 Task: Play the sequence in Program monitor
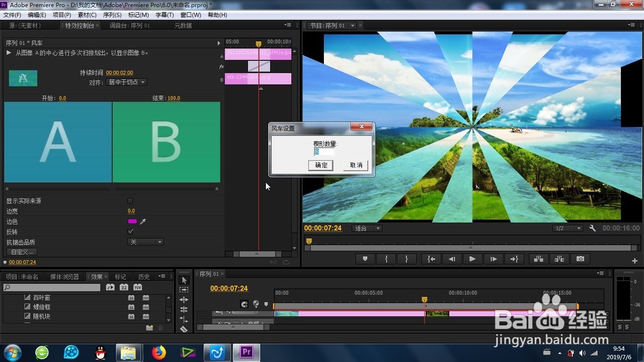click(472, 259)
